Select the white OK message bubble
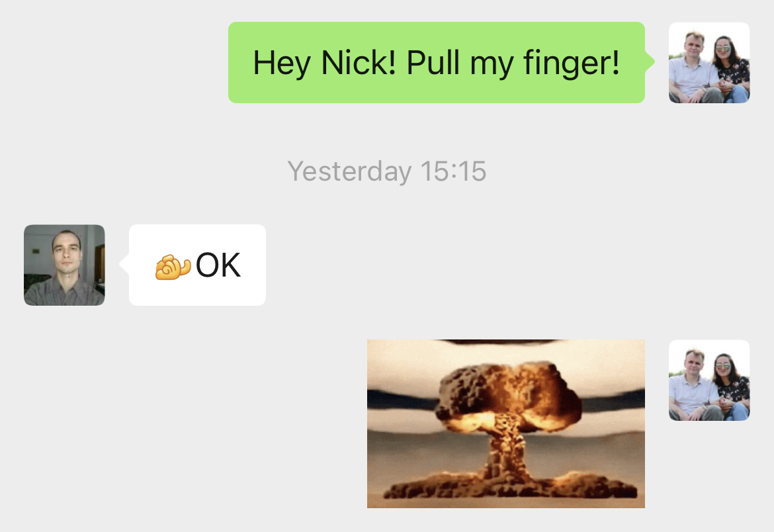 point(197,265)
